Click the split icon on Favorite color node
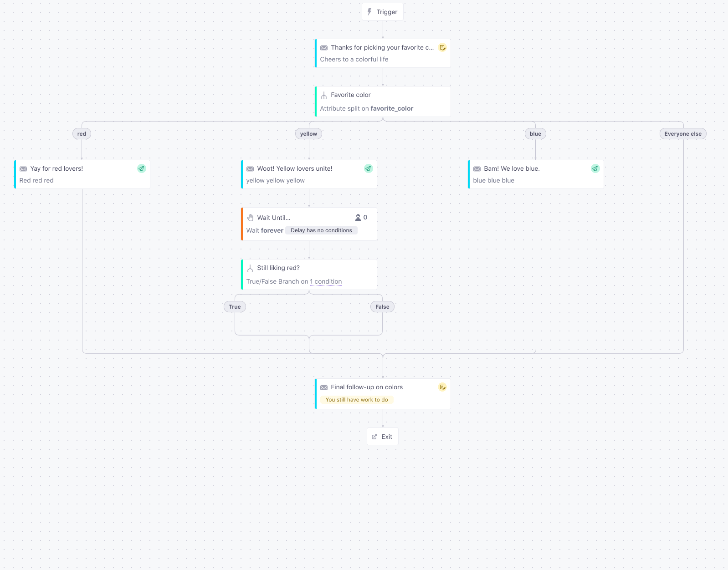Screen dimensions: 728x570 [324, 95]
